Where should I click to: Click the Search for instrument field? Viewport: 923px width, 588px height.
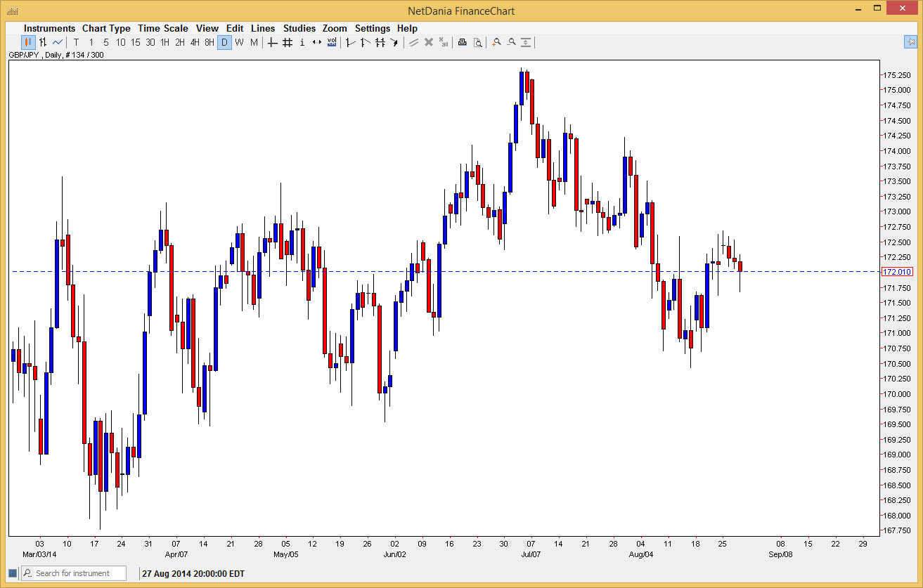[74, 573]
